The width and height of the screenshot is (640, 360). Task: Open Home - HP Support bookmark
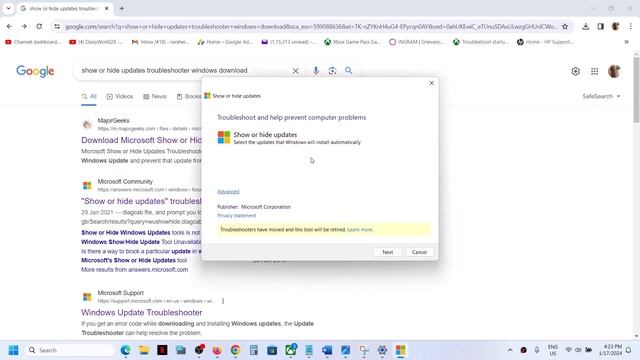point(545,42)
